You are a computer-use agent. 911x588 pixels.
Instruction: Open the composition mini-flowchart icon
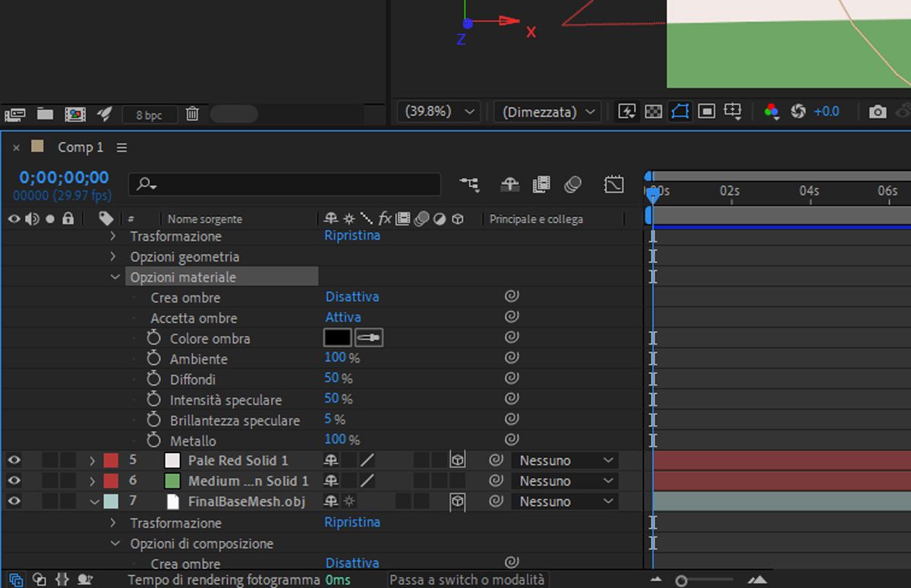[x=470, y=184]
